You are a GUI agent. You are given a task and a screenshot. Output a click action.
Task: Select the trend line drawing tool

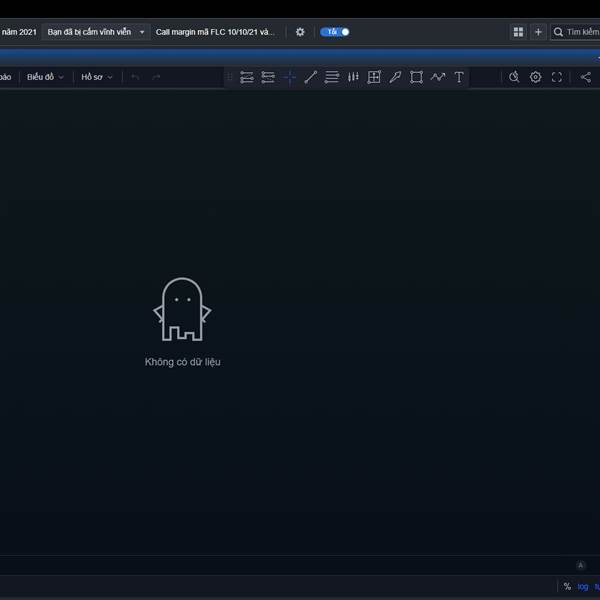point(311,77)
